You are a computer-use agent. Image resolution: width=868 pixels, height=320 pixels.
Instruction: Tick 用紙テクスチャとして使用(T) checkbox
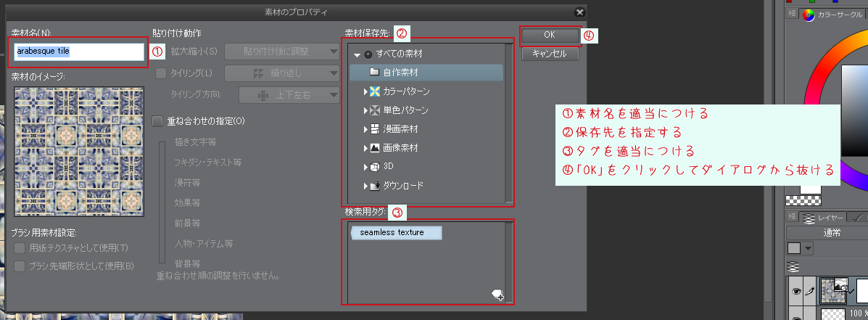[x=20, y=247]
